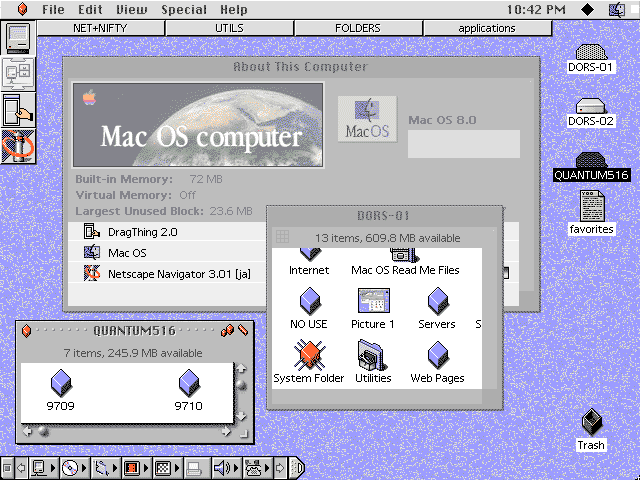Select the Web Pages folder in DORS-01

pyautogui.click(x=437, y=362)
